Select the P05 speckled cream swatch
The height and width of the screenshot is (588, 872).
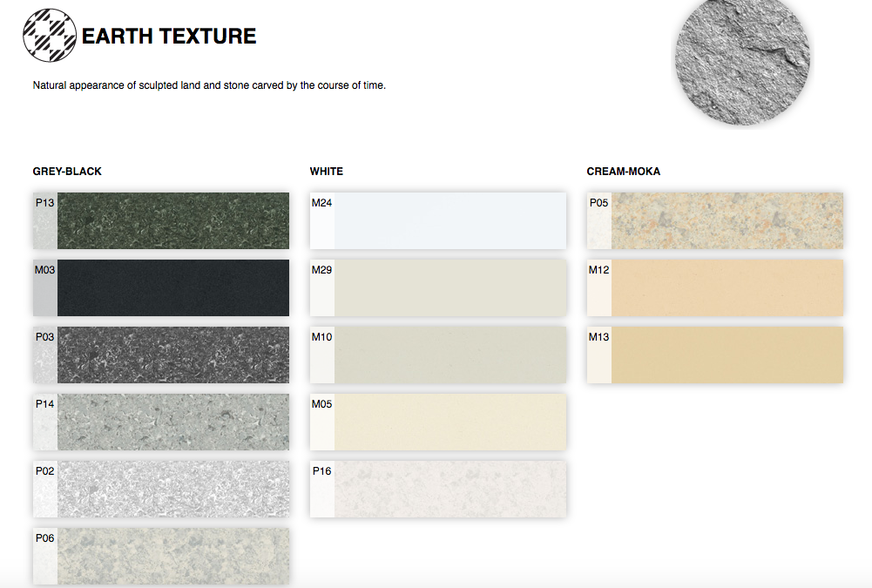[x=714, y=221]
